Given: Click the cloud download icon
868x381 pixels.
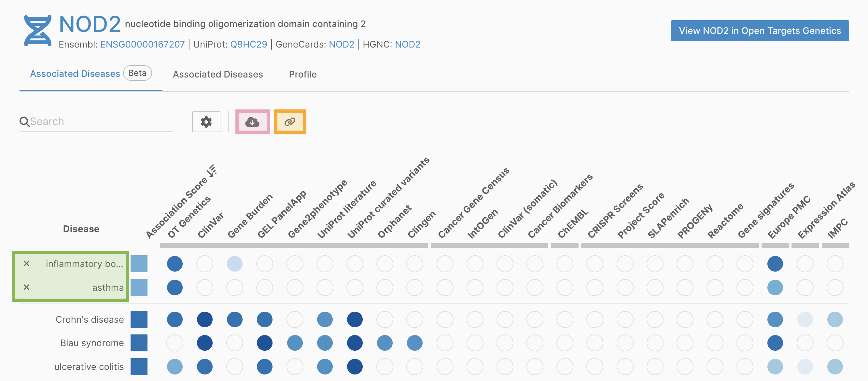Looking at the screenshot, I should pos(252,121).
